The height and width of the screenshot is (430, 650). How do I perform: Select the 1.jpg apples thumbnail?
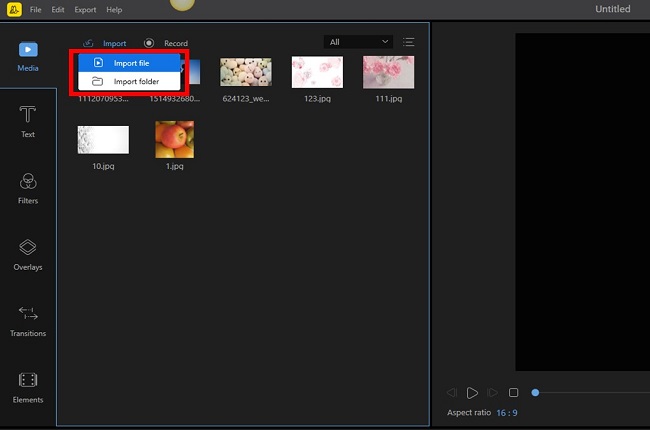point(175,139)
